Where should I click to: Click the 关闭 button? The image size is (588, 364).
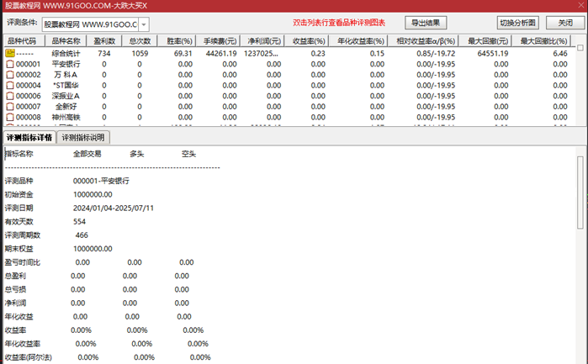565,24
